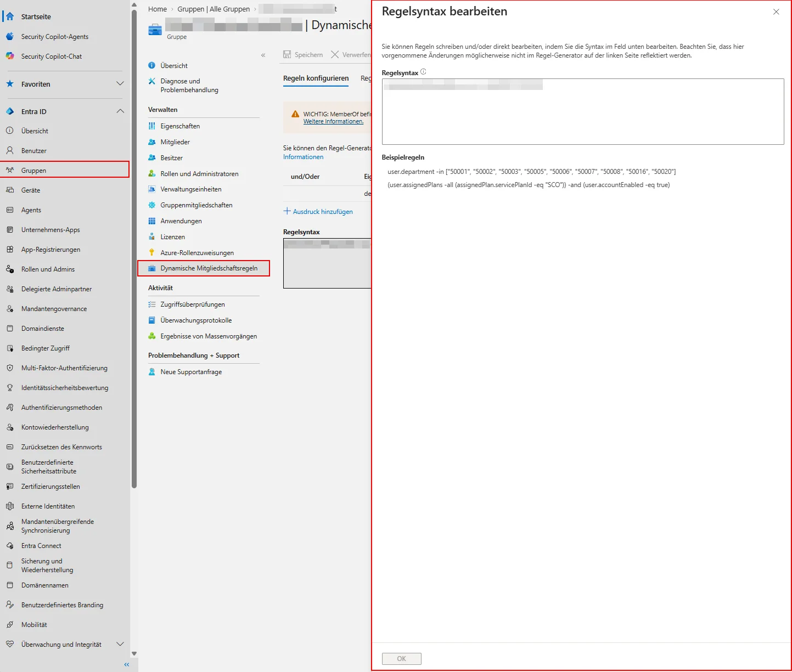792x672 pixels.
Task: Click Gruppen | Alle Gruppen breadcrumb
Action: click(214, 9)
